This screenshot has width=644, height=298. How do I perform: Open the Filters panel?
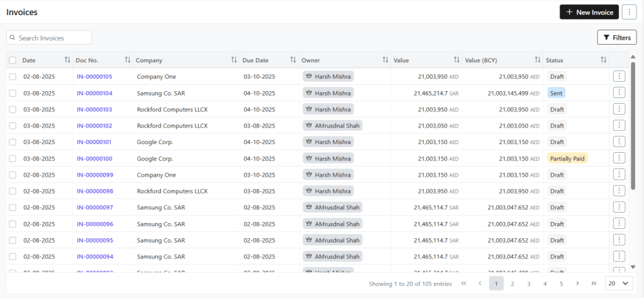click(x=616, y=38)
